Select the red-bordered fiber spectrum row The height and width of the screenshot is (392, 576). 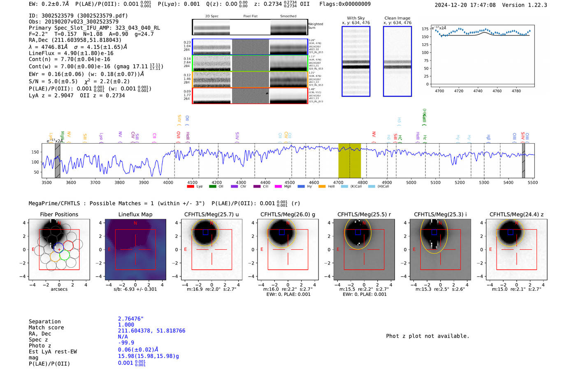tap(250, 96)
